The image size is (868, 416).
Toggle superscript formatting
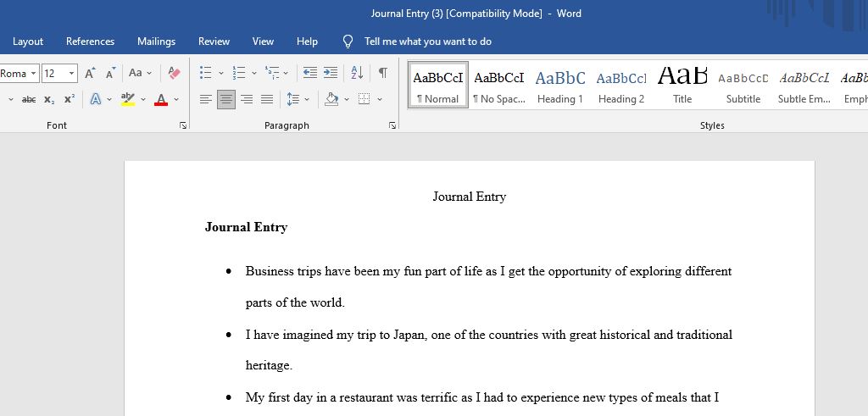pyautogui.click(x=70, y=100)
